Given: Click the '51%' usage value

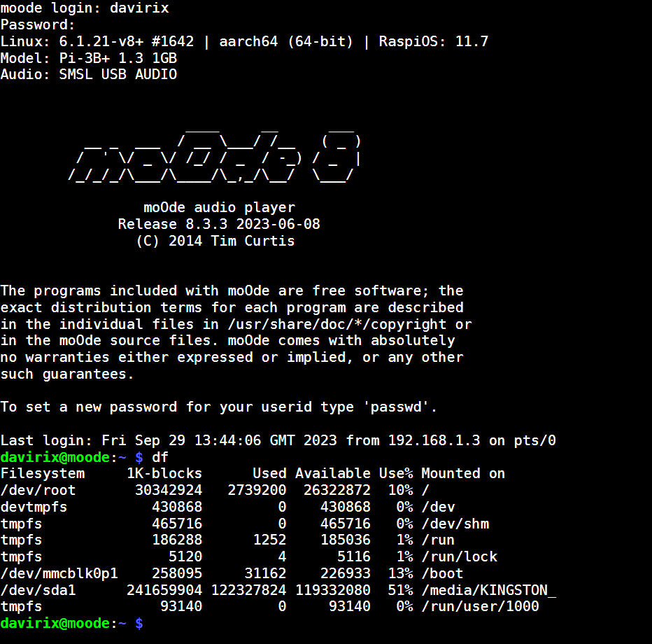Looking at the screenshot, I should [x=400, y=590].
